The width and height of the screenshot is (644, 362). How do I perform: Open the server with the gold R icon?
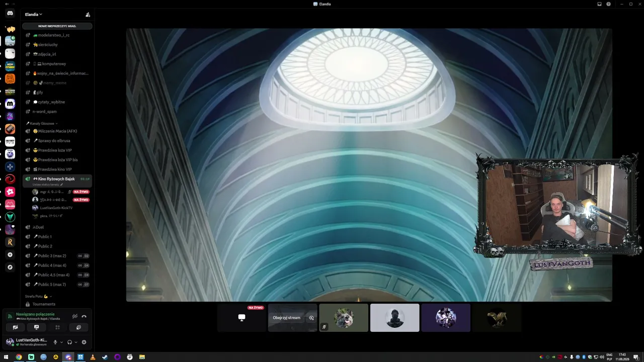pyautogui.click(x=10, y=242)
